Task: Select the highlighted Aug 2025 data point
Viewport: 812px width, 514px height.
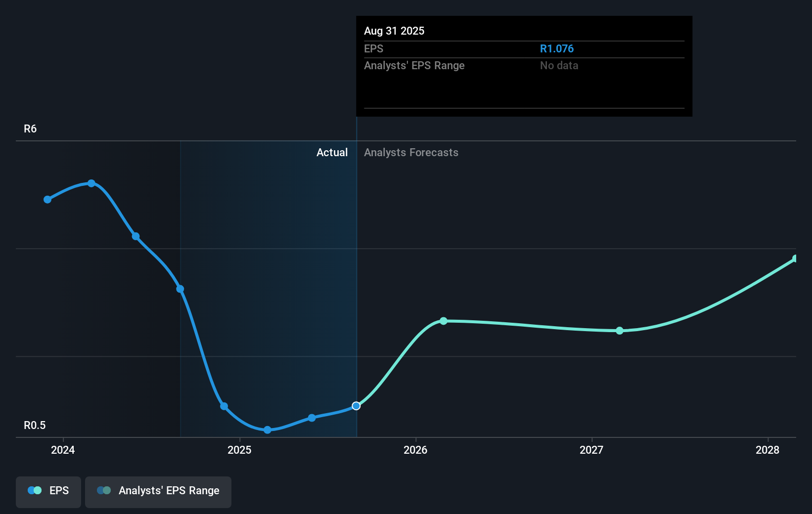Action: pyautogui.click(x=356, y=406)
